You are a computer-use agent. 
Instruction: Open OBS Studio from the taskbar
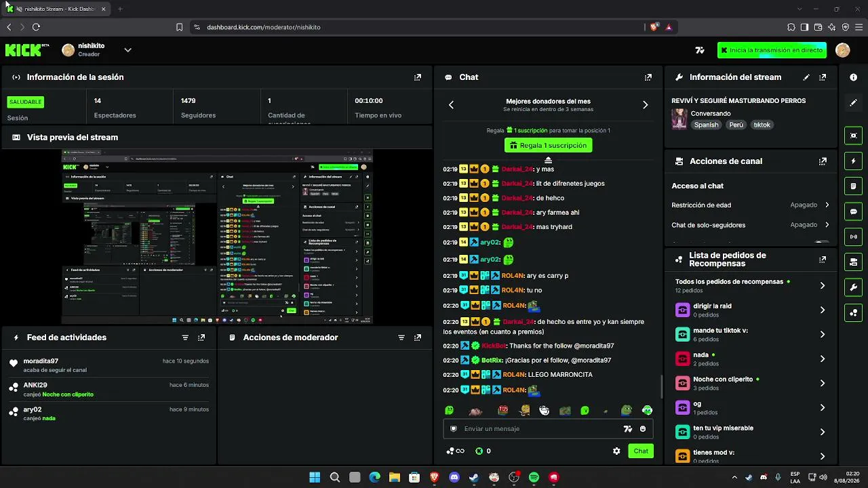point(513,478)
